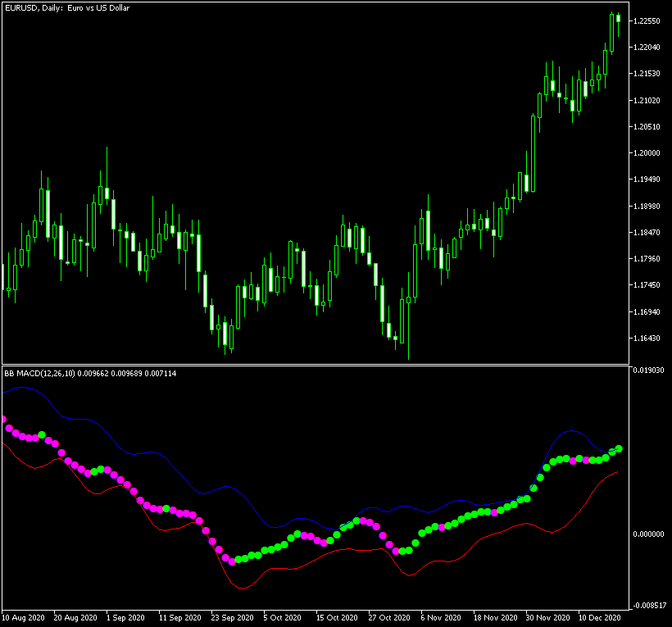
Task: Select the last candlestick on the price chart
Action: tap(618, 18)
